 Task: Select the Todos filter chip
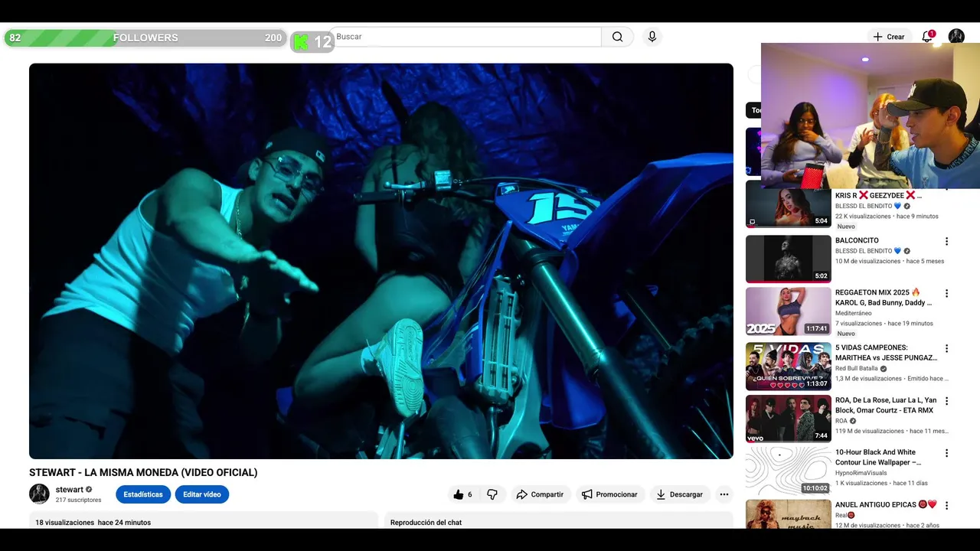pyautogui.click(x=755, y=110)
